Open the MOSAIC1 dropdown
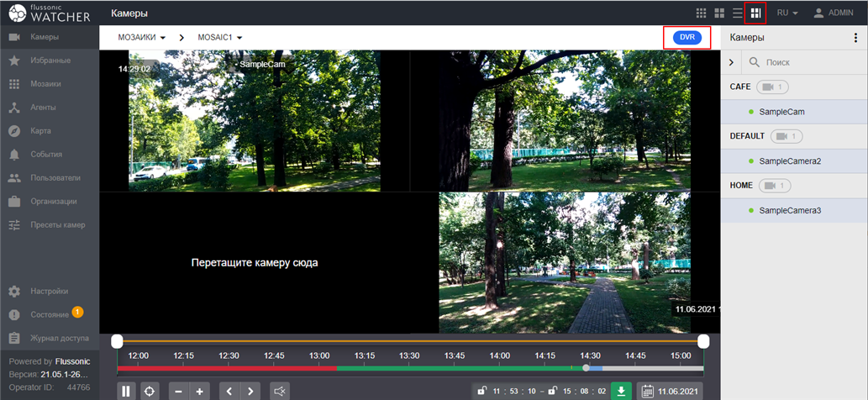 point(220,38)
